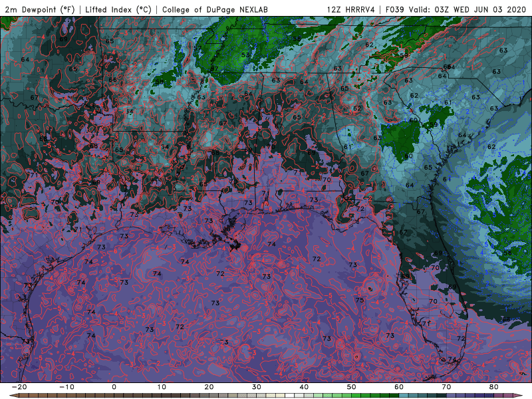Click the 20 label on the color scale
The image size is (532, 399).
tap(209, 387)
